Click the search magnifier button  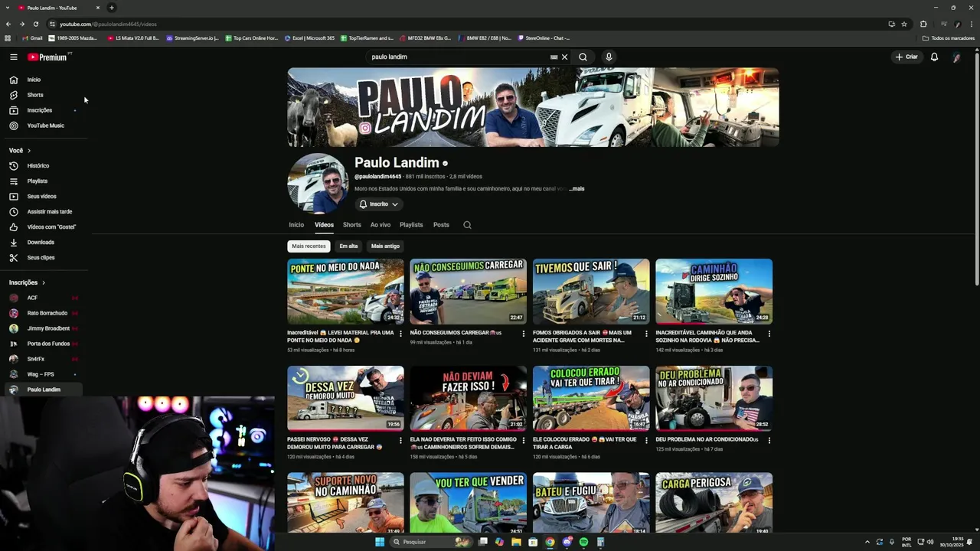[x=583, y=57]
